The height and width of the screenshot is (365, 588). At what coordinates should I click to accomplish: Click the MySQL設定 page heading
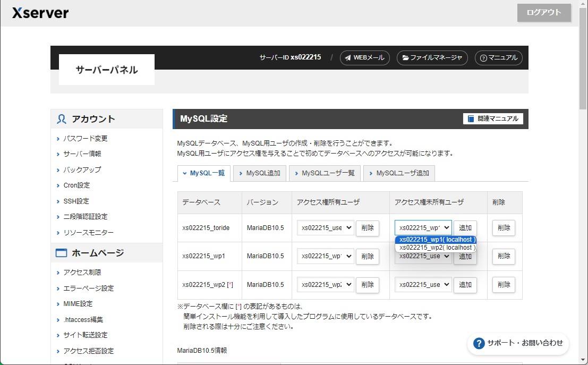click(203, 119)
